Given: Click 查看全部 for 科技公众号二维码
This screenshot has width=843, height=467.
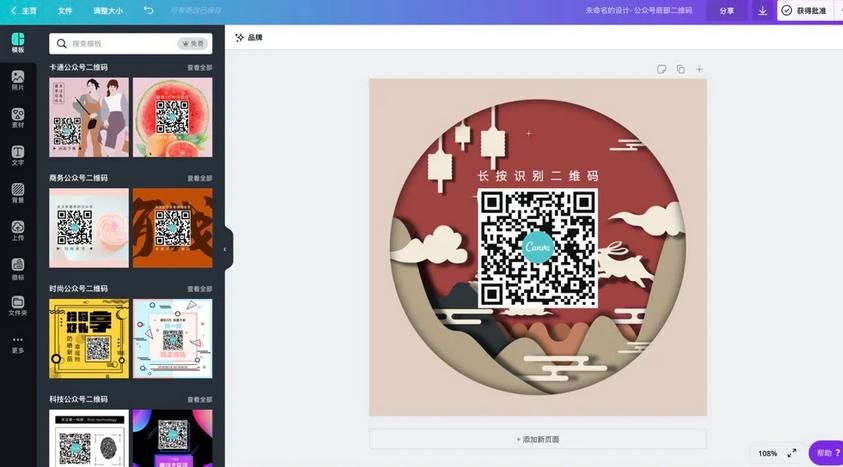Looking at the screenshot, I should [199, 400].
